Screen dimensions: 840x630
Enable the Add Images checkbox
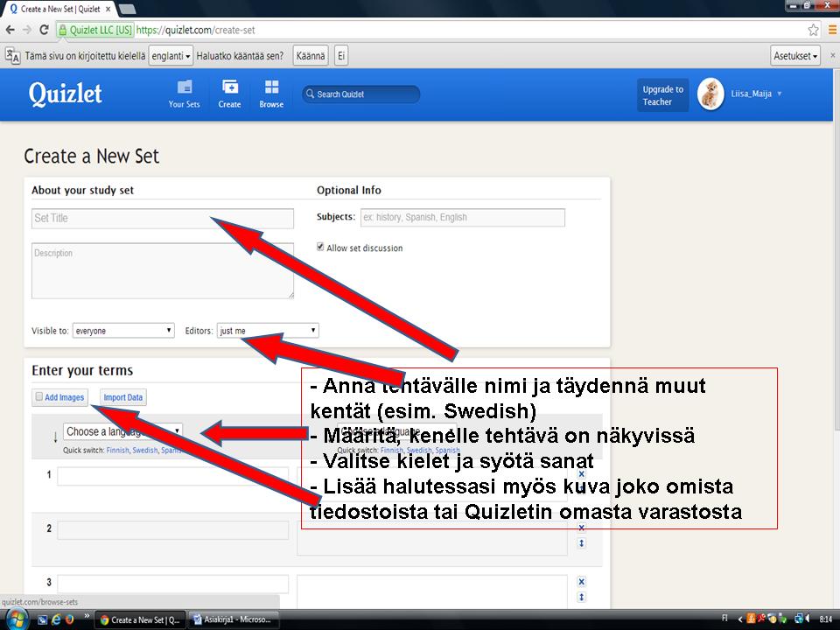click(x=38, y=397)
